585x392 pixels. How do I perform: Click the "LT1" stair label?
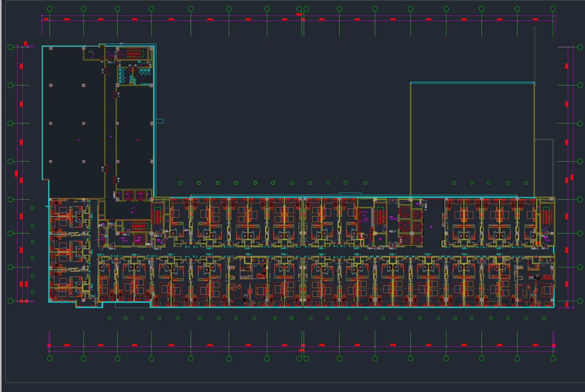pos(546,228)
